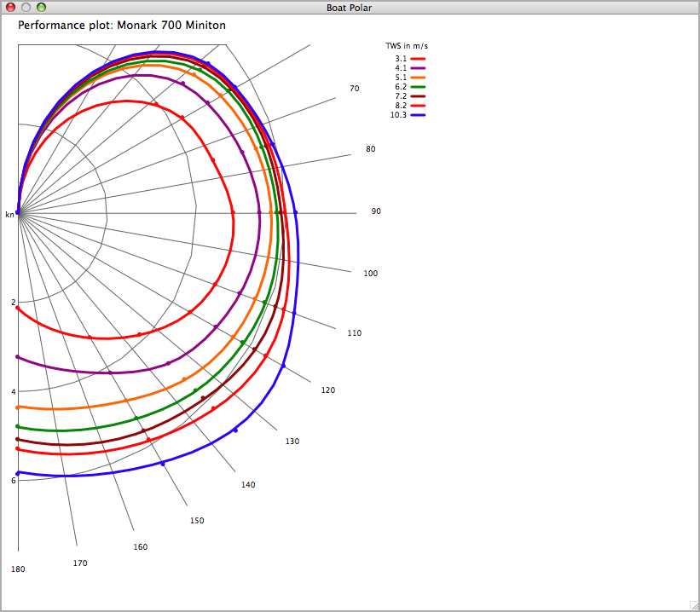
Task: Click the 2 knot speed axis label
Action: click(14, 303)
